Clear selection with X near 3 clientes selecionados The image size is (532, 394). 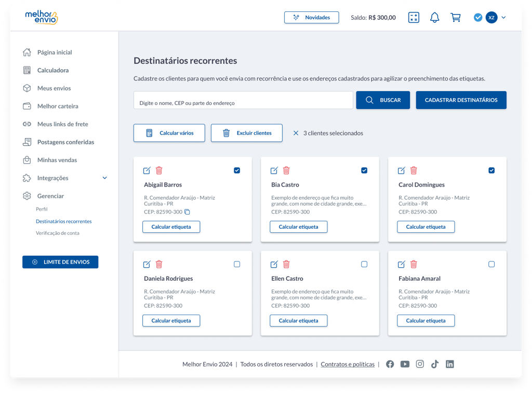[296, 133]
